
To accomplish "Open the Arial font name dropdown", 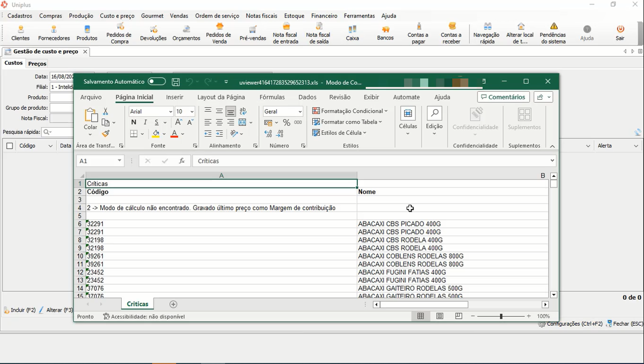I will coord(171,112).
